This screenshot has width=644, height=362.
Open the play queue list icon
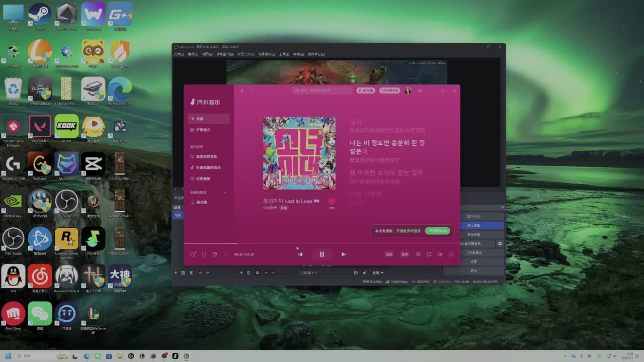click(451, 254)
